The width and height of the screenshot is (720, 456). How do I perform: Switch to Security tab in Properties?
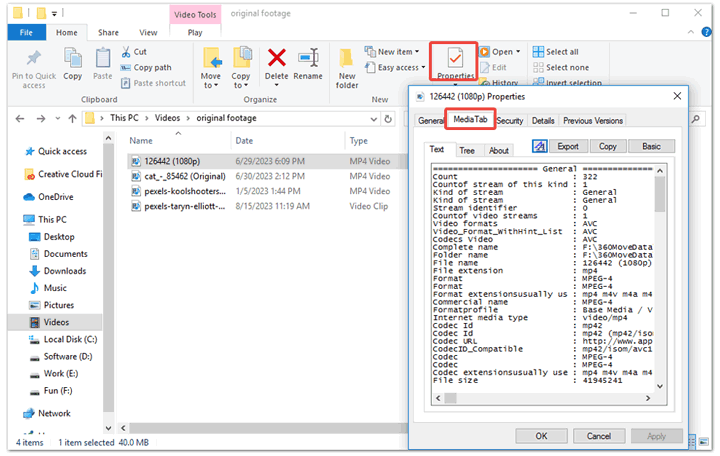point(510,121)
